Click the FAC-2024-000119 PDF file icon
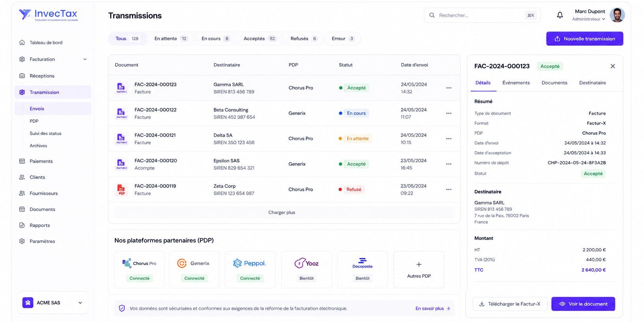 121,189
